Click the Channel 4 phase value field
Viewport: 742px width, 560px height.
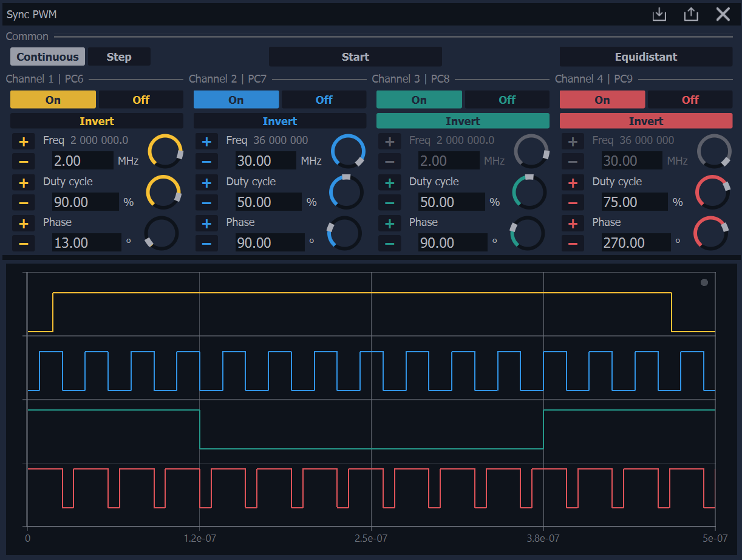tap(636, 243)
